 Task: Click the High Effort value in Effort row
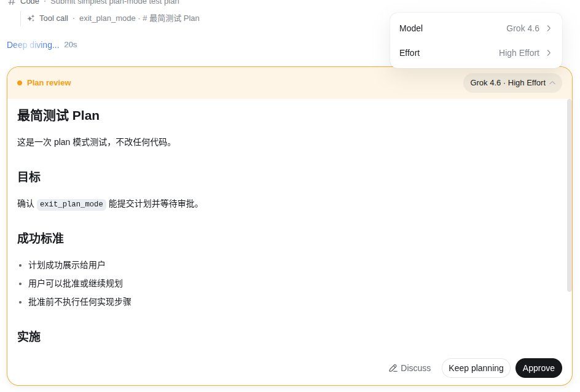[x=519, y=53]
